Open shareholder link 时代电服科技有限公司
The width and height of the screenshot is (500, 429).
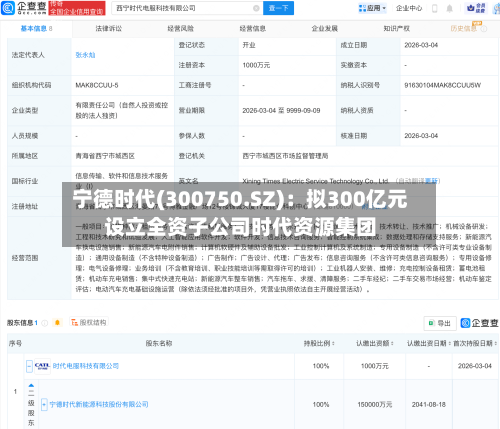click(86, 366)
